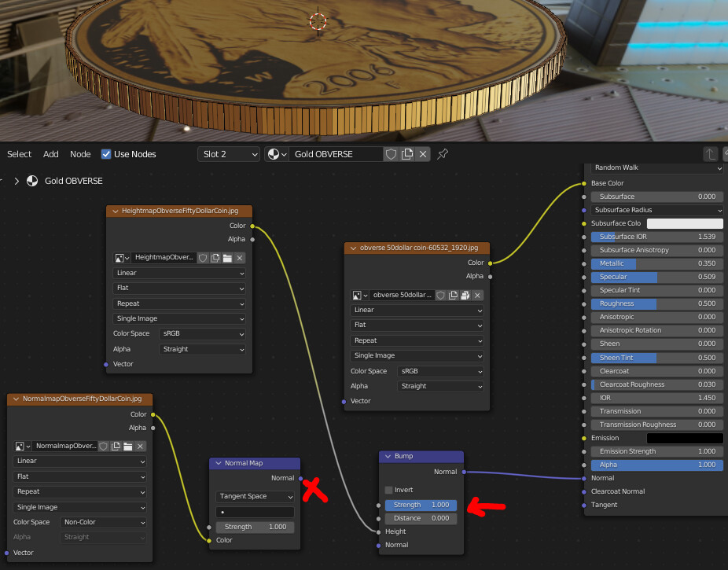The width and height of the screenshot is (728, 570).
Task: Click Heightmap node Color output socket
Action: click(x=252, y=226)
